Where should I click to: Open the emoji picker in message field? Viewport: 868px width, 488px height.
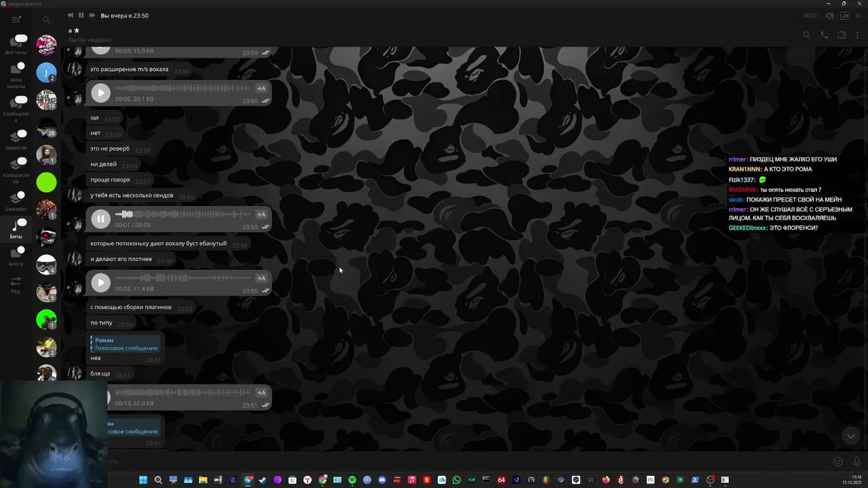click(837, 462)
